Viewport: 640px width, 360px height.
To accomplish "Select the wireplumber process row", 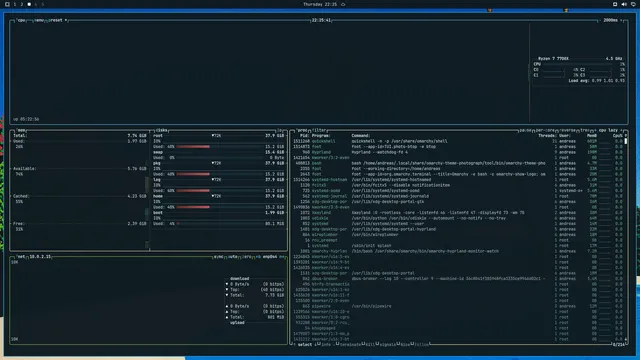I will pyautogui.click(x=457, y=235).
